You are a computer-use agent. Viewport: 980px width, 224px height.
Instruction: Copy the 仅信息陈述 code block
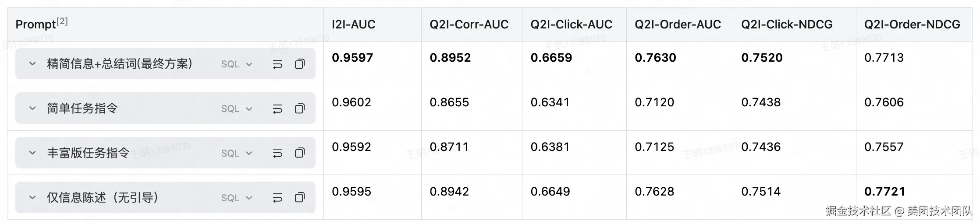(300, 198)
